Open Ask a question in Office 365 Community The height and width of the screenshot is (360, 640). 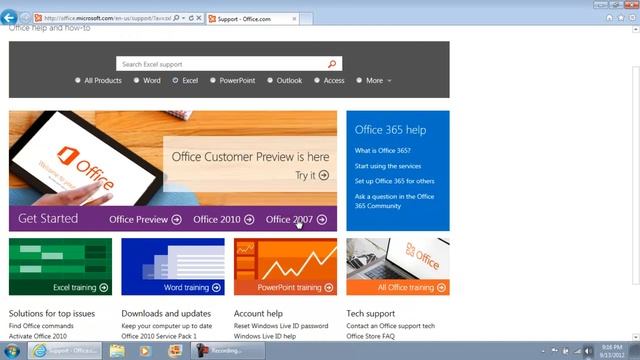[x=394, y=201]
